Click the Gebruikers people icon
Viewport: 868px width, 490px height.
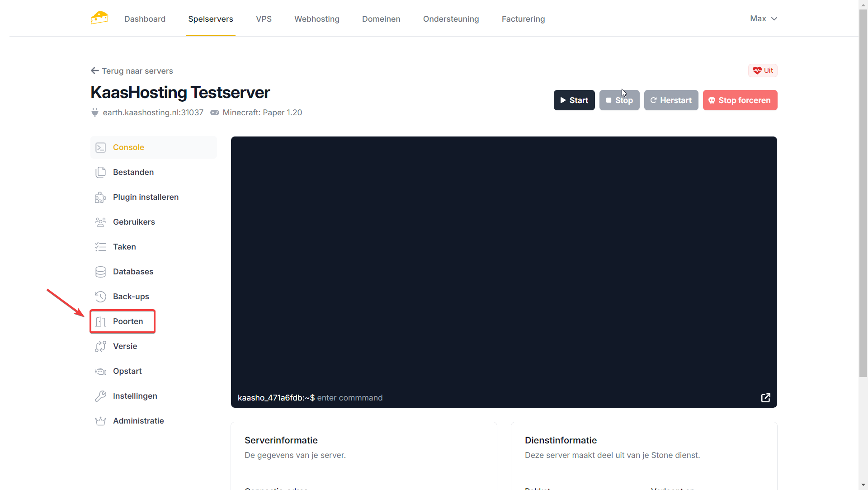(100, 222)
